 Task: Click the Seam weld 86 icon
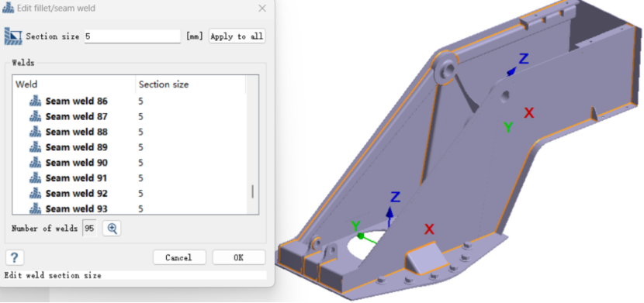tap(36, 101)
